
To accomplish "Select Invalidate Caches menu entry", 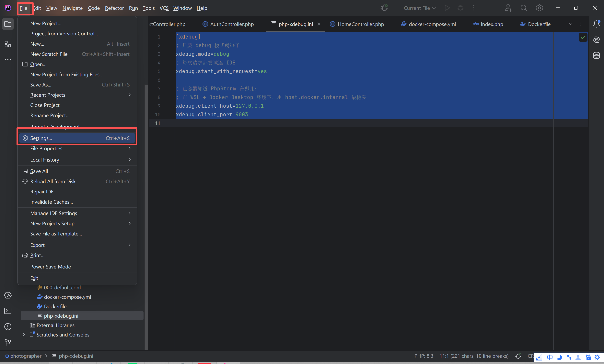I will click(52, 202).
